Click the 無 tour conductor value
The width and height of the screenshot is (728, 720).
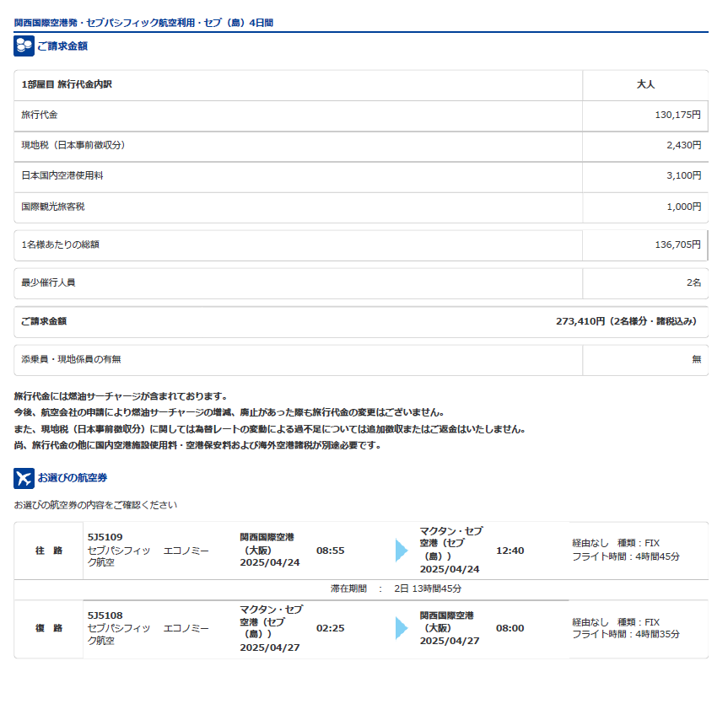click(697, 359)
